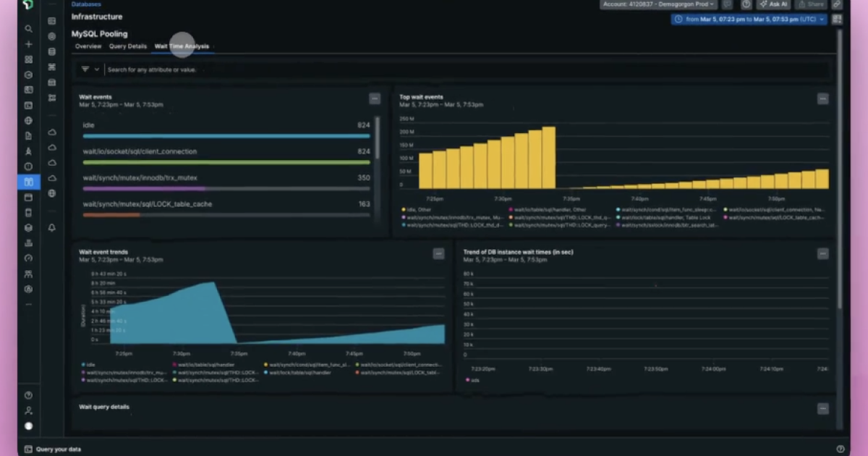Open help question icon in left sidebar
The width and height of the screenshot is (868, 456).
point(29,395)
